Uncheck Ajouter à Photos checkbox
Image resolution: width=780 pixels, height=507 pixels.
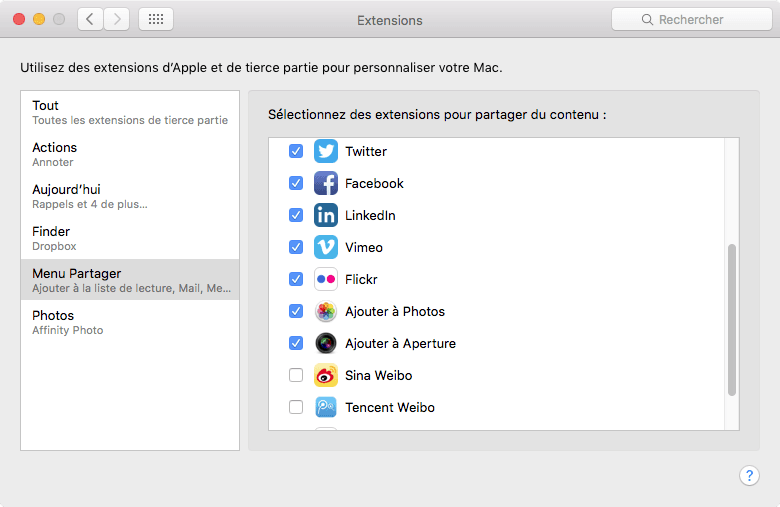296,311
